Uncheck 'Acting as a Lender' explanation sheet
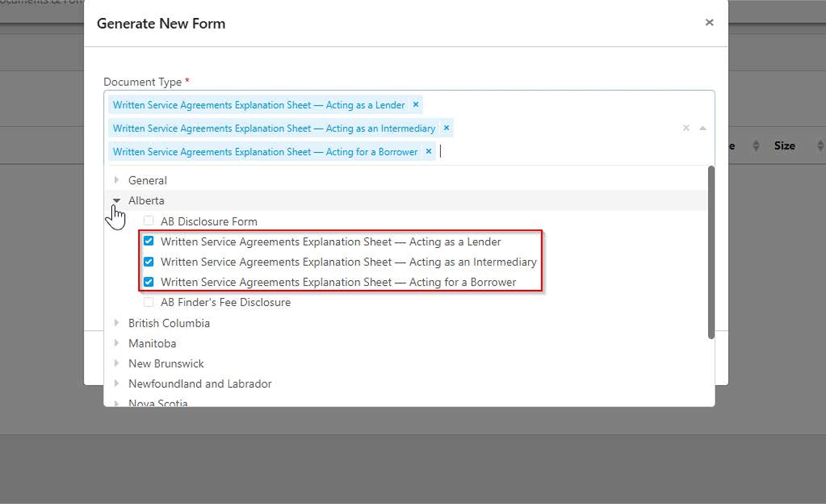This screenshot has height=504, width=826. click(149, 241)
